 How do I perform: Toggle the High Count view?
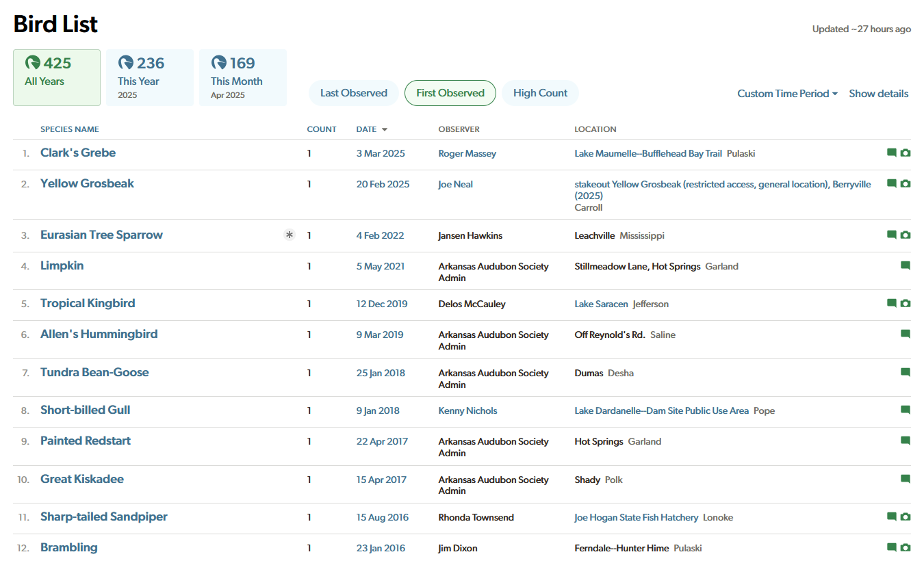pos(540,93)
